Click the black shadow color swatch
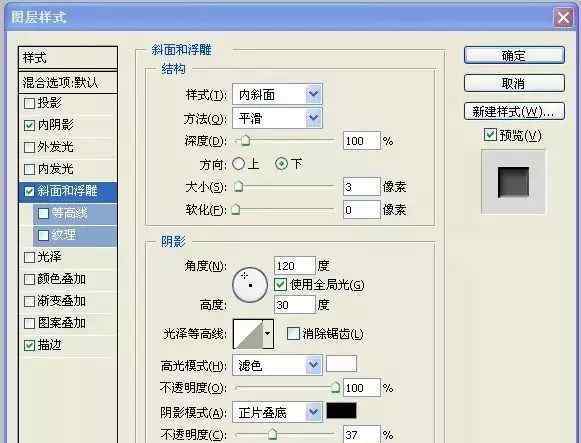Image resolution: width=581 pixels, height=443 pixels. point(341,411)
